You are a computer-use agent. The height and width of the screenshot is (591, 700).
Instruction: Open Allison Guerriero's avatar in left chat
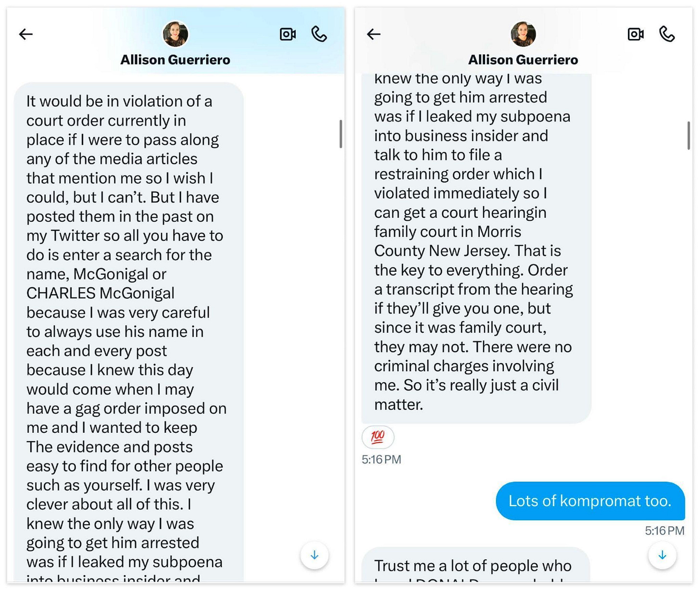(175, 34)
